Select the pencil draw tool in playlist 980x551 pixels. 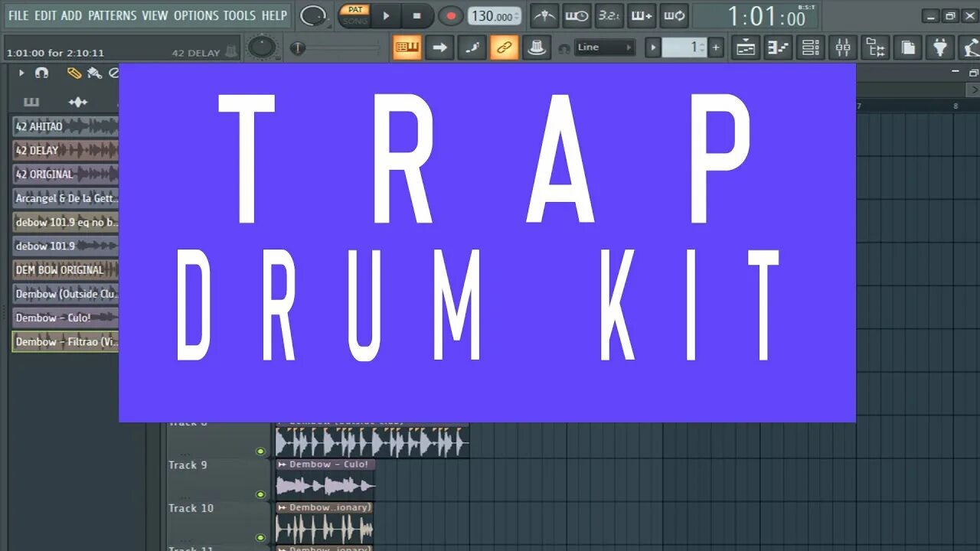[x=74, y=73]
